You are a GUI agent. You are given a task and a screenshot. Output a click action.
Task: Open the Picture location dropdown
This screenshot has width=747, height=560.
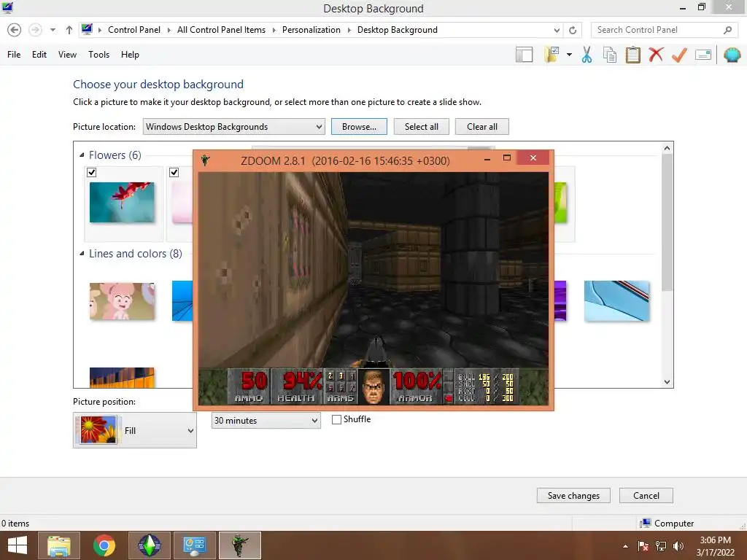point(234,127)
